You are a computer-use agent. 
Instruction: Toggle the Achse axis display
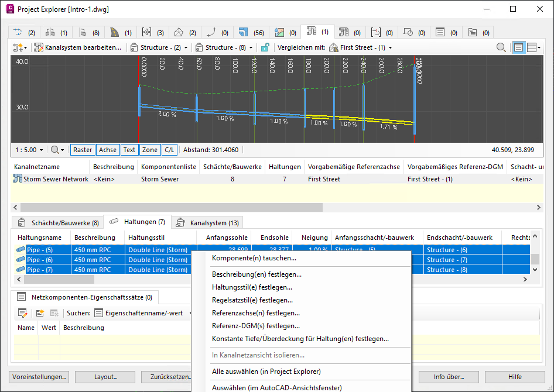(107, 150)
